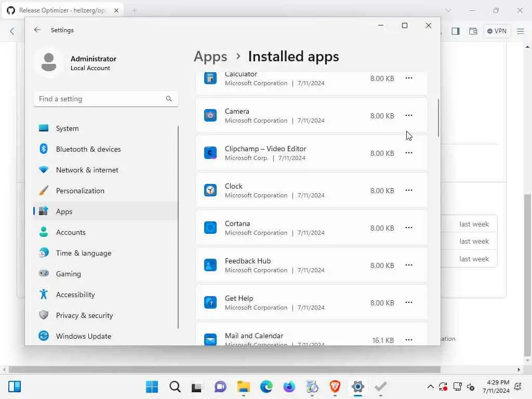Click the Get Help app icon
This screenshot has width=532, height=399.
(210, 302)
